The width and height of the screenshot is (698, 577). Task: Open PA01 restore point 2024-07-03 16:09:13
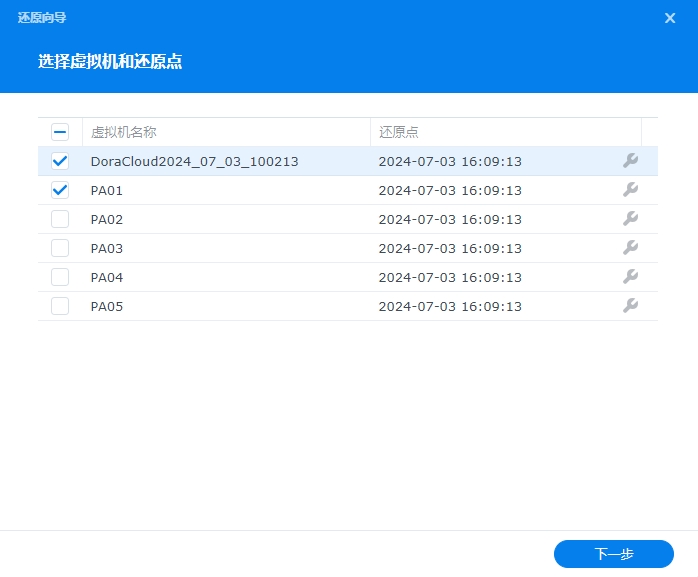(x=450, y=190)
